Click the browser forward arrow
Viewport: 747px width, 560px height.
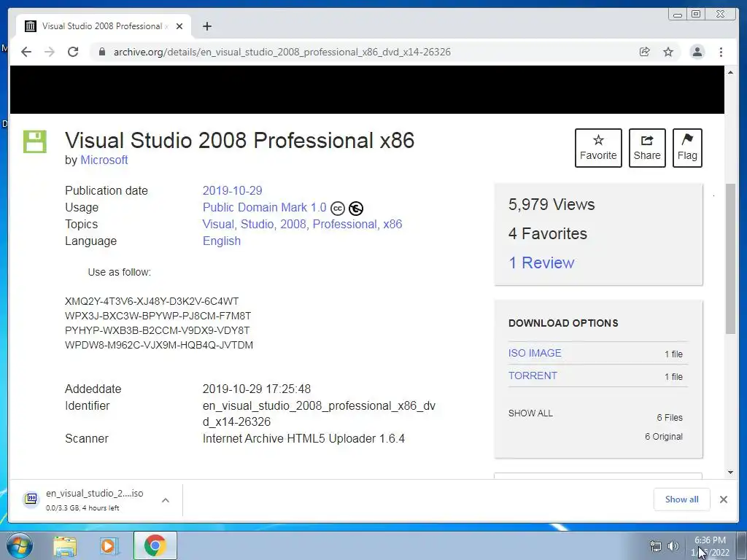point(50,52)
